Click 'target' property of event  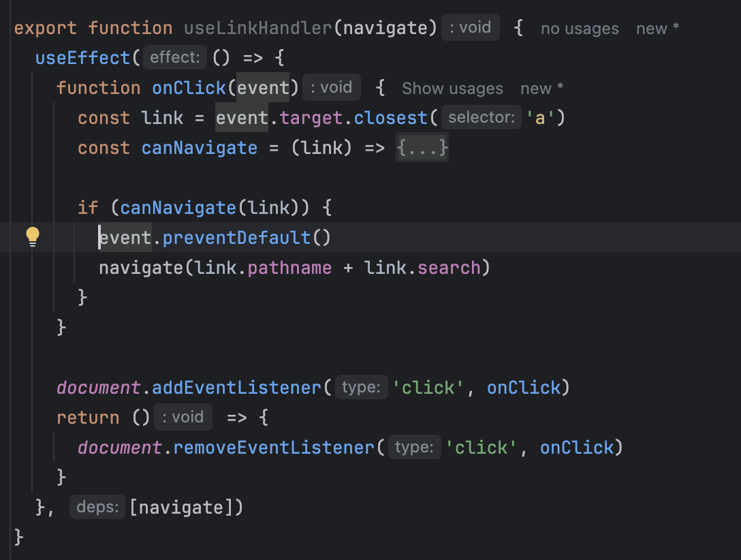point(311,118)
